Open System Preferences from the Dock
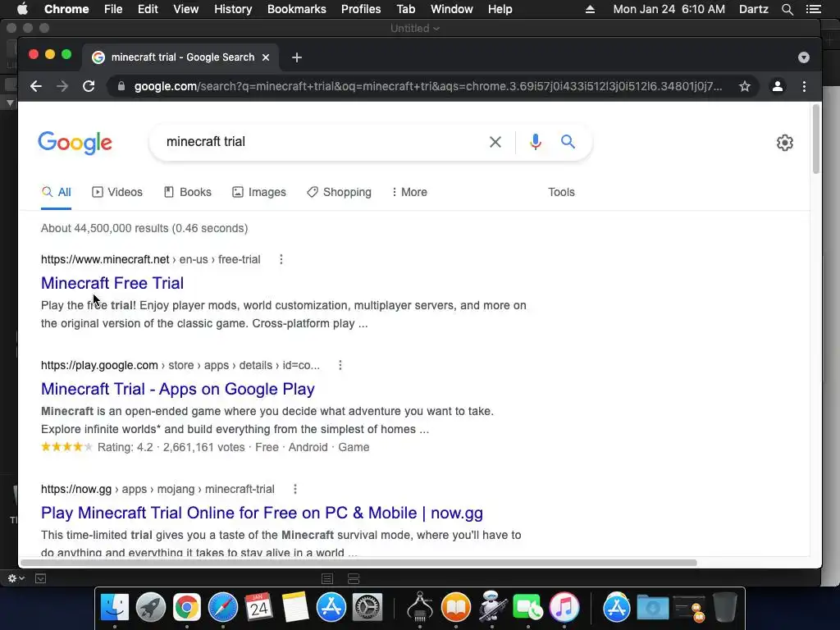Viewport: 840px width, 630px height. tap(367, 608)
